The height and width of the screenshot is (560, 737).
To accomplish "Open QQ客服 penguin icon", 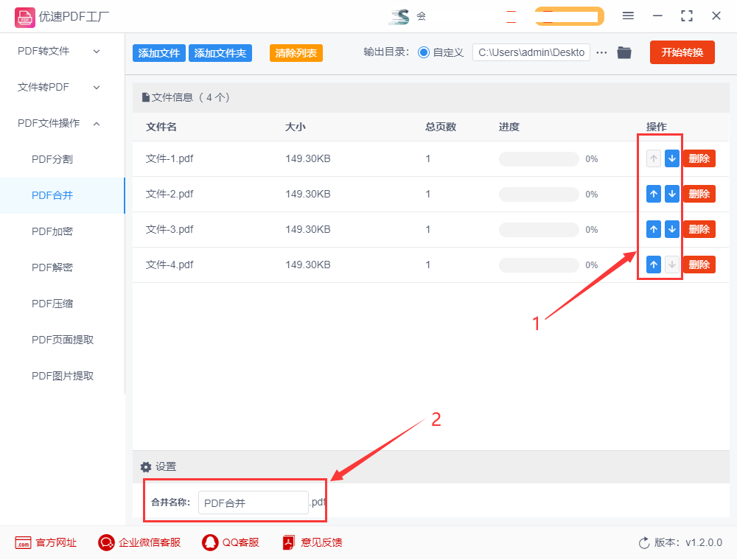I will (210, 542).
